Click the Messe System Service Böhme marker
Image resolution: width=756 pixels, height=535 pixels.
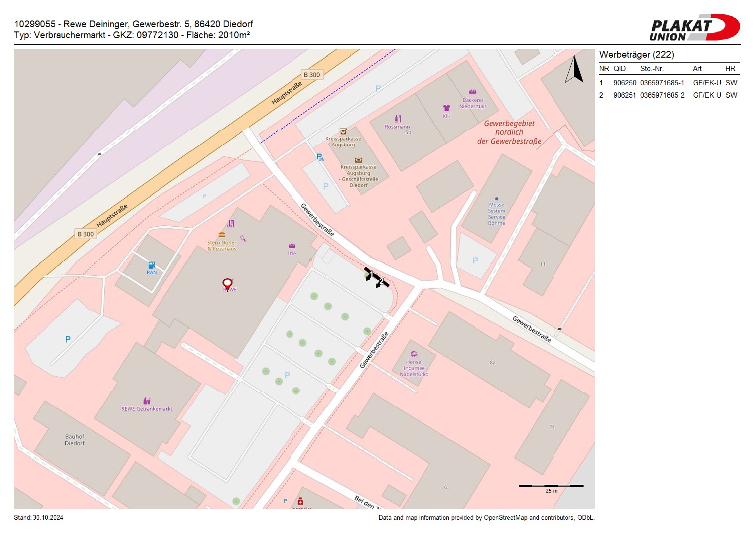[496, 199]
